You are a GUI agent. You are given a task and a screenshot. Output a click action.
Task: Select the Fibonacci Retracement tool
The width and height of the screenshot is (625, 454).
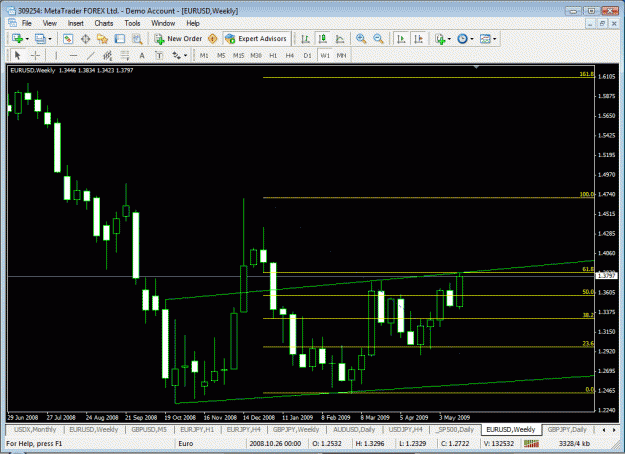point(125,55)
